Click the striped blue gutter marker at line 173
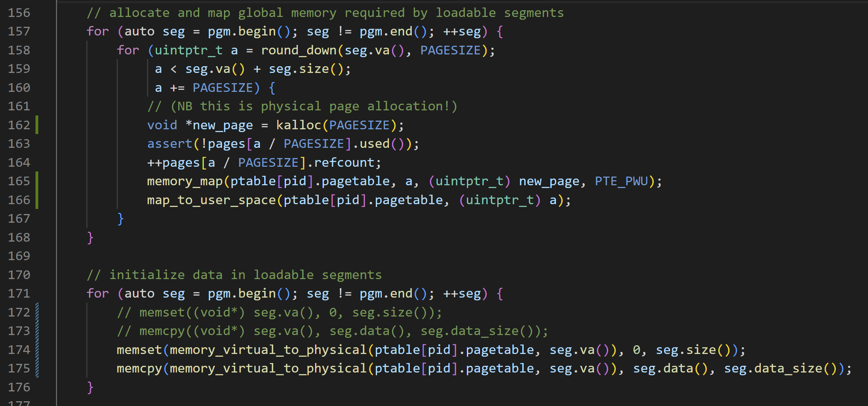 pyautogui.click(x=37, y=331)
